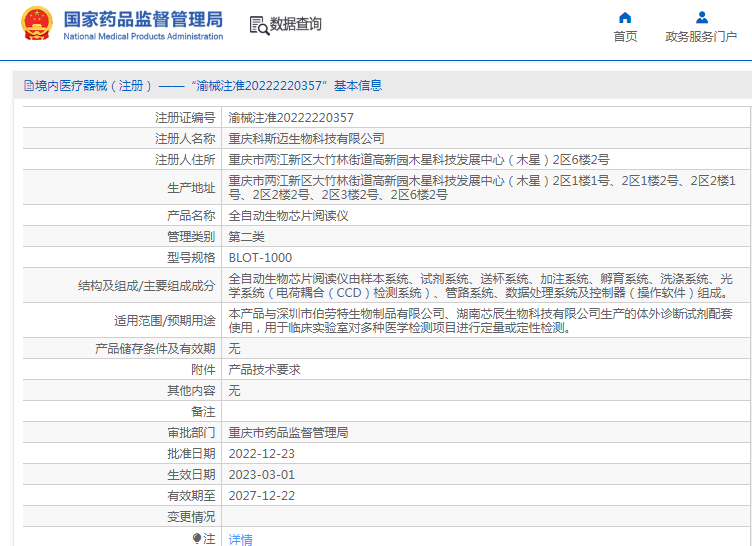Click the 注册证编号 label

(185, 118)
